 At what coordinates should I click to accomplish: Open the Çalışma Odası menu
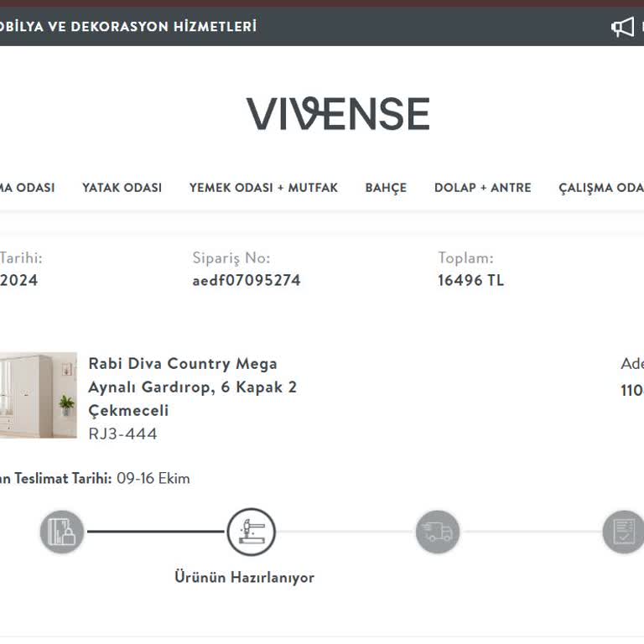click(x=601, y=188)
